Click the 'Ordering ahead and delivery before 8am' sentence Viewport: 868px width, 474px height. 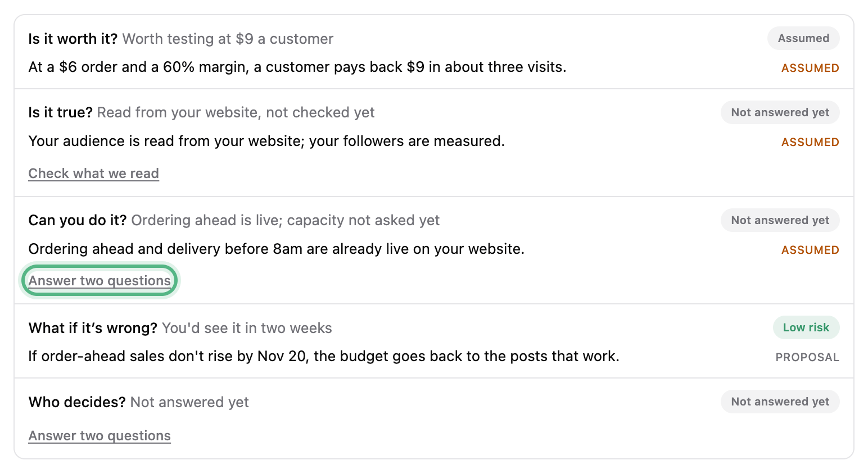pos(277,249)
